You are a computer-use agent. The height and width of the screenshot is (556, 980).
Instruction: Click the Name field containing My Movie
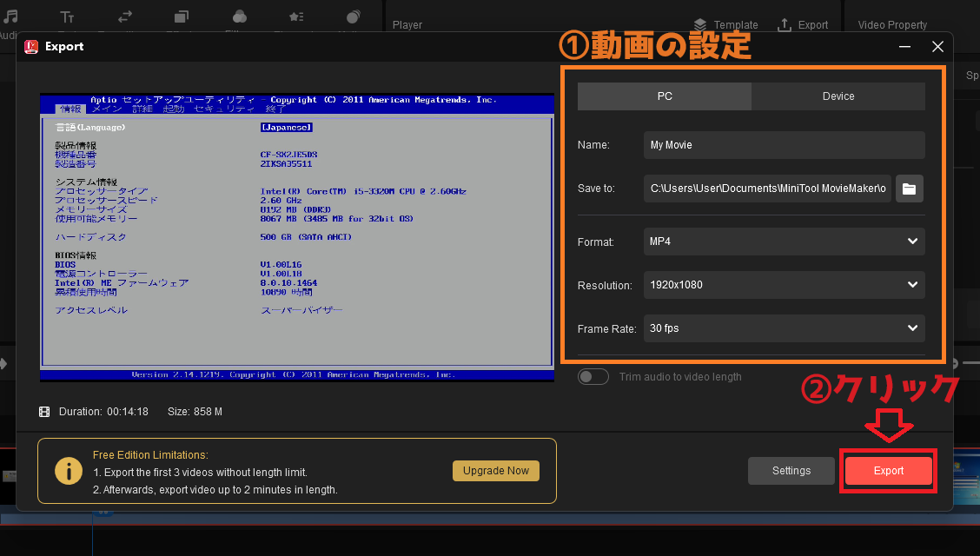785,145
